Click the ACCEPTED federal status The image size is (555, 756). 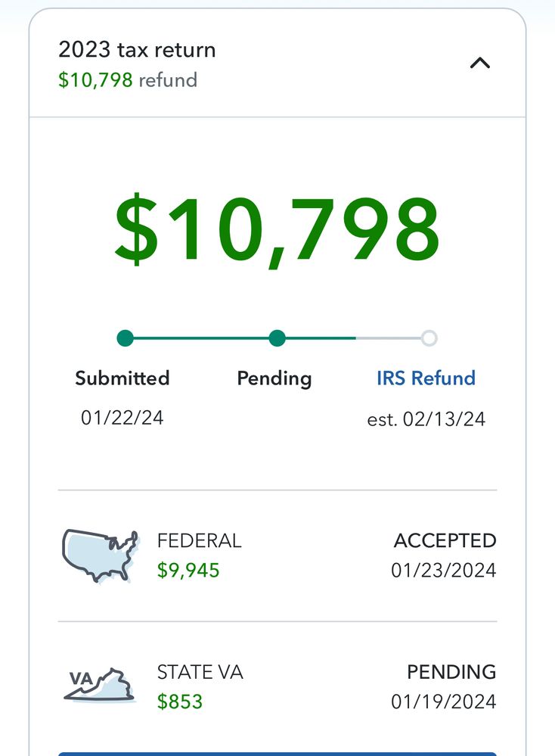pos(445,541)
